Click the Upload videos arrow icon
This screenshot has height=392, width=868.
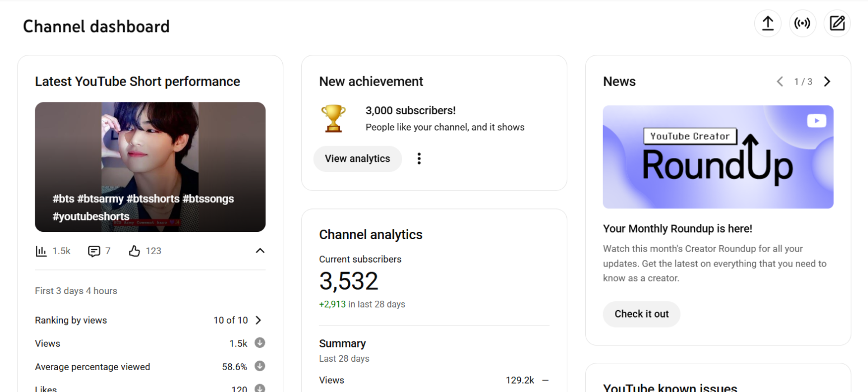(768, 24)
